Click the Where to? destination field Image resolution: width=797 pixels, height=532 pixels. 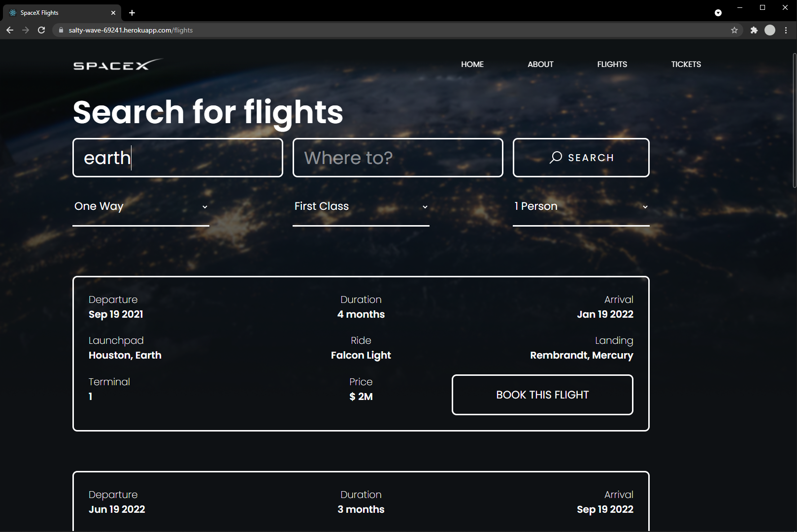click(x=398, y=158)
